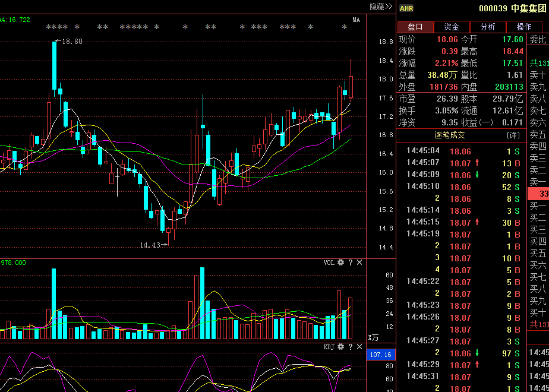Close the KDJ indicator panel

click(x=359, y=347)
